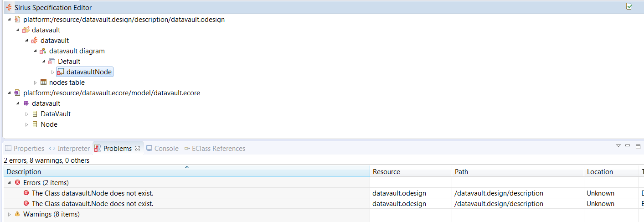Viewport: 644px width, 222px height.
Task: Click the datavault group folder icon
Action: click(x=26, y=30)
